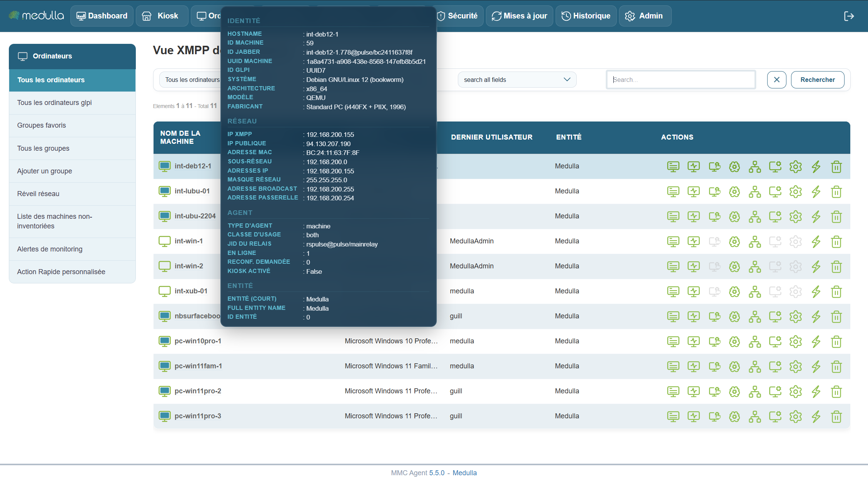Click the flower-shaped gear icon for pc-win11pro-3
The image size is (868, 481).
coord(734,416)
